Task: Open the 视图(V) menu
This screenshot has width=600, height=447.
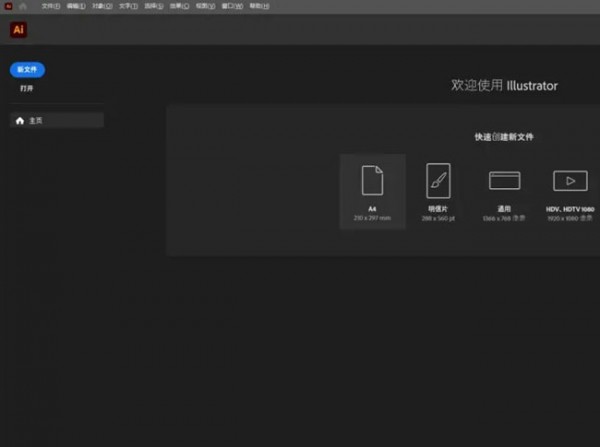Action: coord(205,6)
